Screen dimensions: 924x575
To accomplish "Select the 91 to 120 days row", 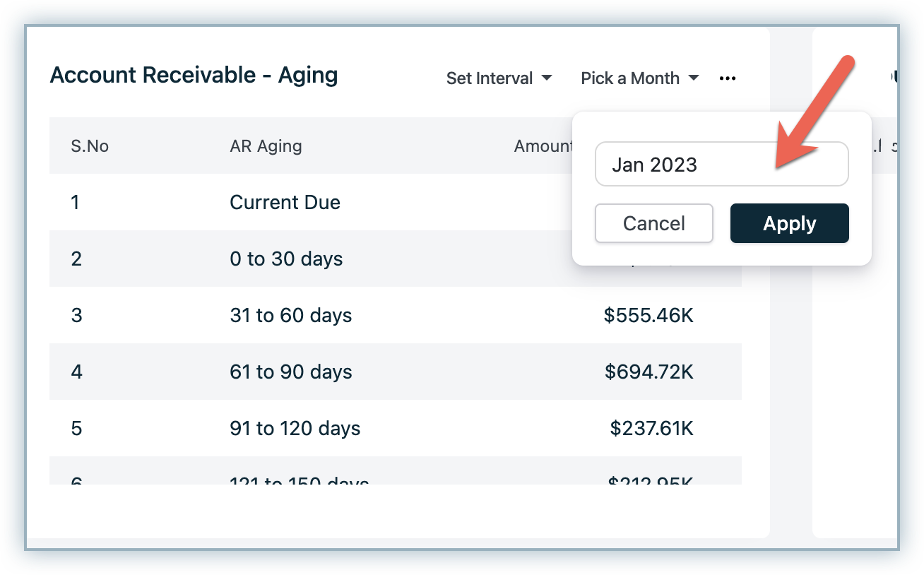I will click(295, 428).
